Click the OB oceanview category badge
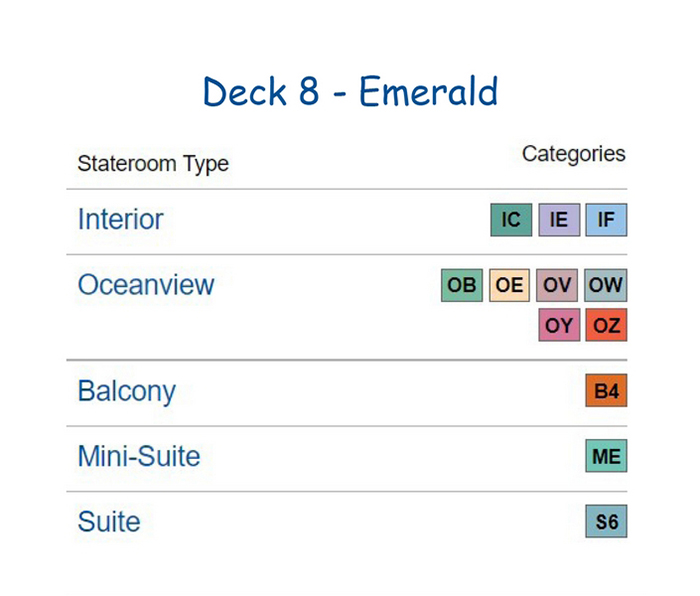Screen dimensions: 700x596 (462, 285)
